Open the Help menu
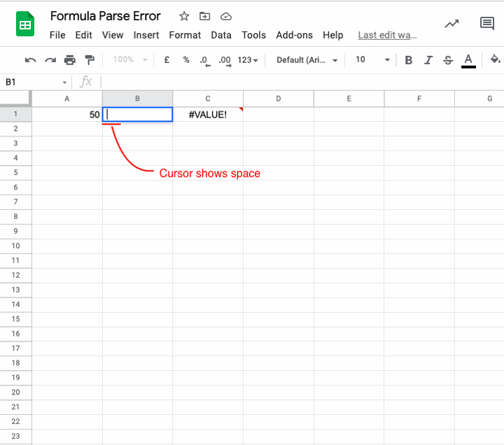504x445 pixels. [333, 35]
